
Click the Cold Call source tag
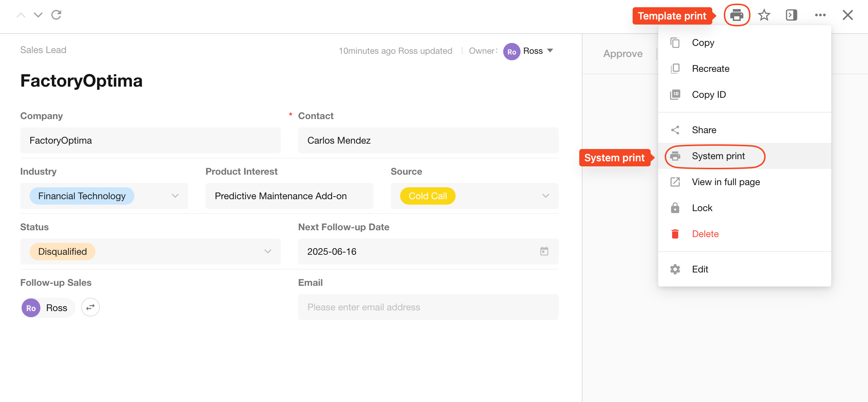click(428, 196)
